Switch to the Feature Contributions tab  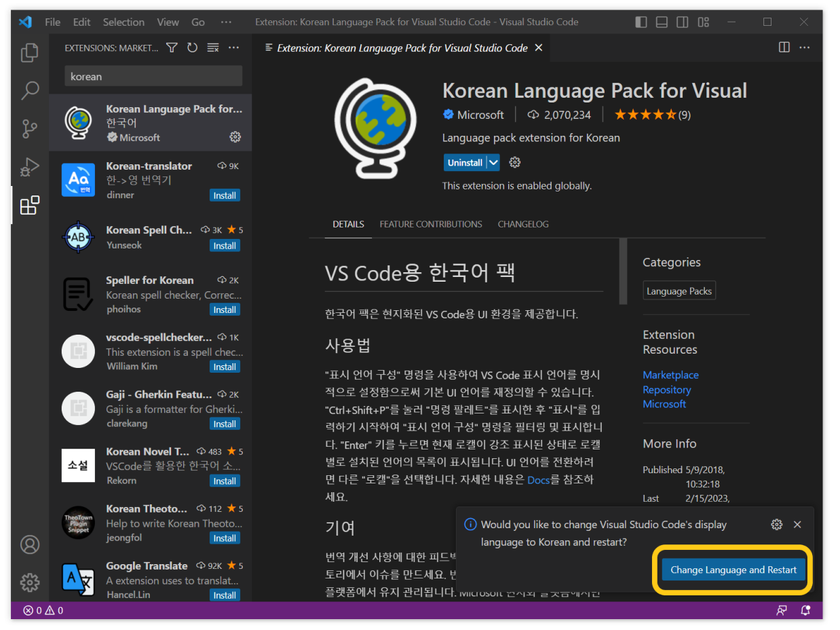coord(431,224)
